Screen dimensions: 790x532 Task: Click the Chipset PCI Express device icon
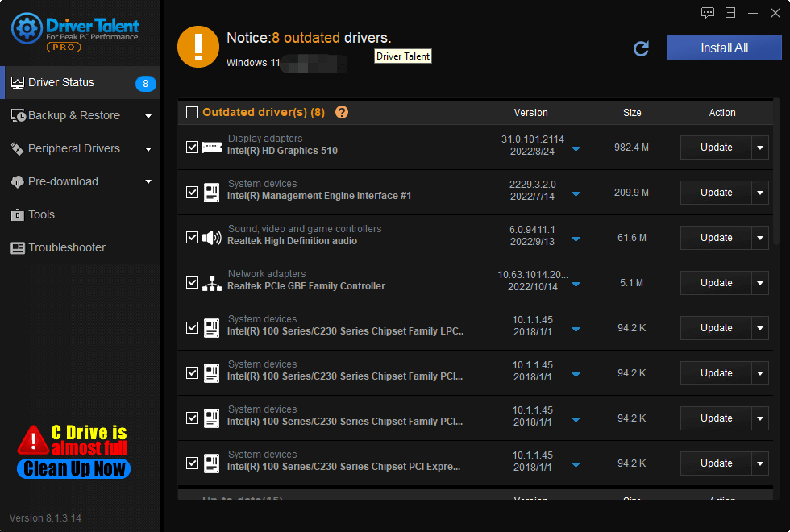pos(211,463)
